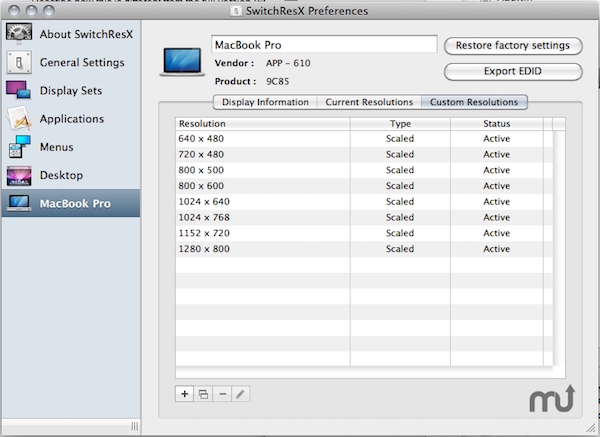
Task: Select the 1024 x 640 resolution row
Action: click(x=364, y=201)
